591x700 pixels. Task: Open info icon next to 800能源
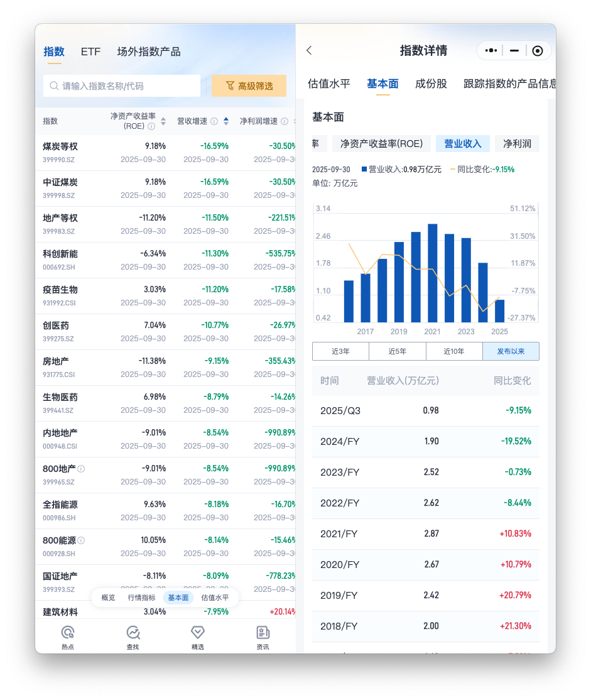(x=81, y=540)
